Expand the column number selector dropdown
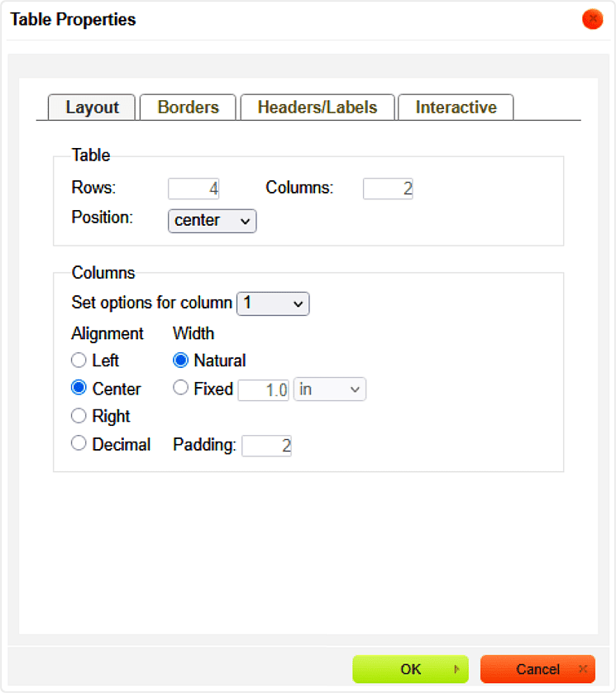Screen dimensions: 616x693 point(273,303)
